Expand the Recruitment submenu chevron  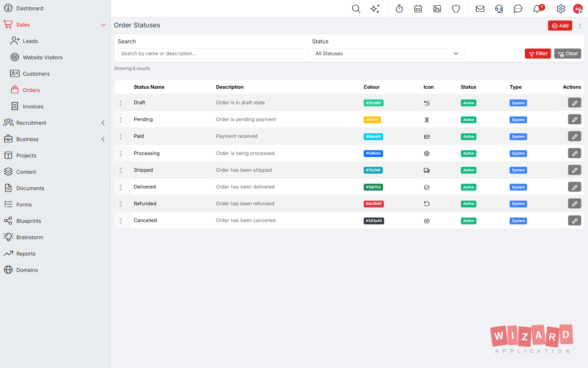point(103,123)
